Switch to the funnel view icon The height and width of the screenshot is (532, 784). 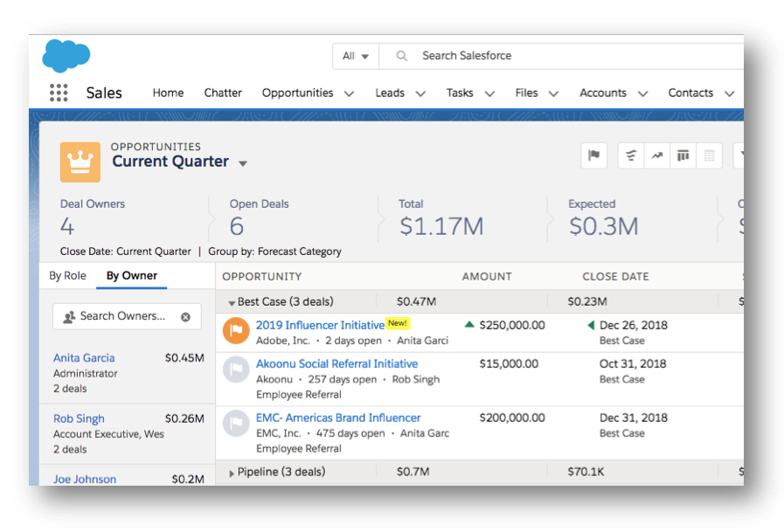coord(631,155)
